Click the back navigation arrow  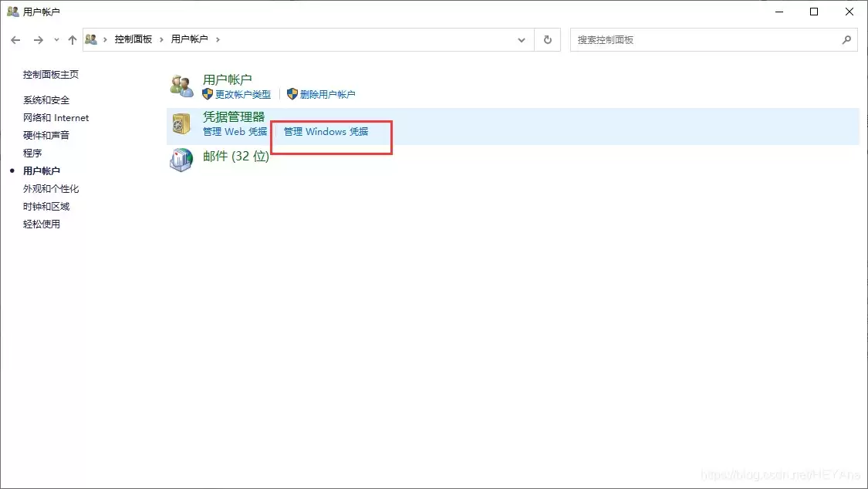[x=15, y=40]
